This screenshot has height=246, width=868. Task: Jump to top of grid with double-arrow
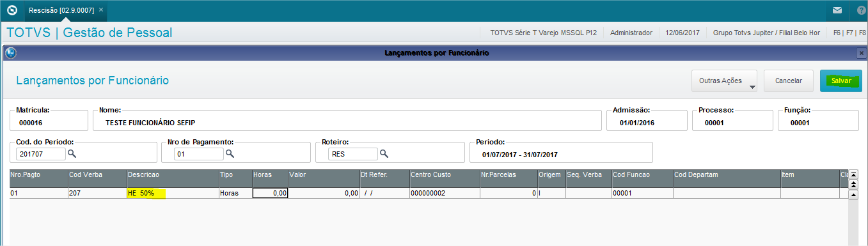853,183
